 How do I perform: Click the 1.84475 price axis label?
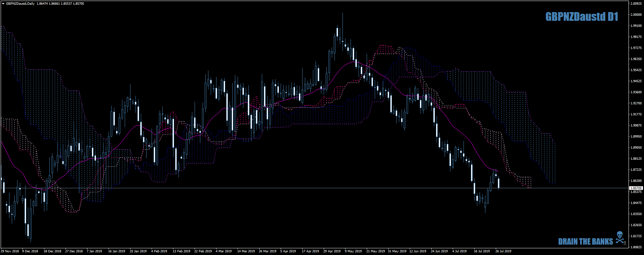click(636, 203)
